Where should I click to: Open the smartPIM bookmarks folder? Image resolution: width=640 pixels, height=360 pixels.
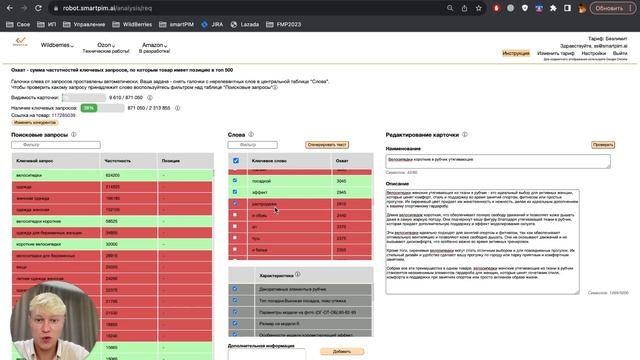[x=176, y=24]
